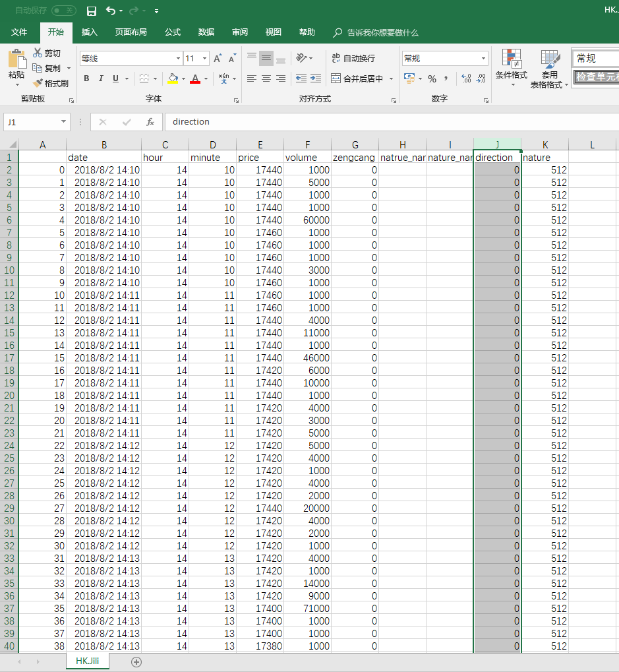Viewport: 619px width, 672px height.
Task: Click the formula bar containing direction
Action: pyautogui.click(x=392, y=122)
